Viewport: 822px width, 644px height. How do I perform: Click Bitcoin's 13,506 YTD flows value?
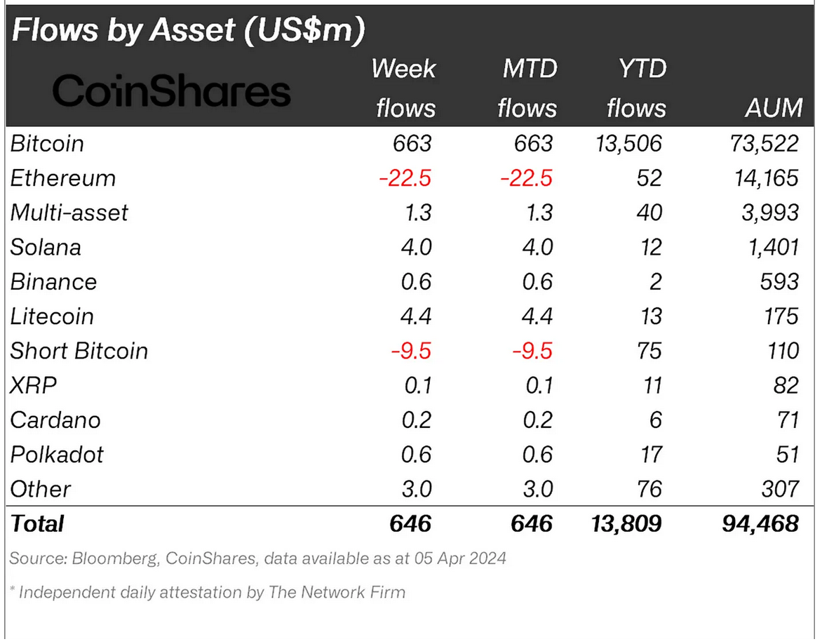tap(626, 144)
